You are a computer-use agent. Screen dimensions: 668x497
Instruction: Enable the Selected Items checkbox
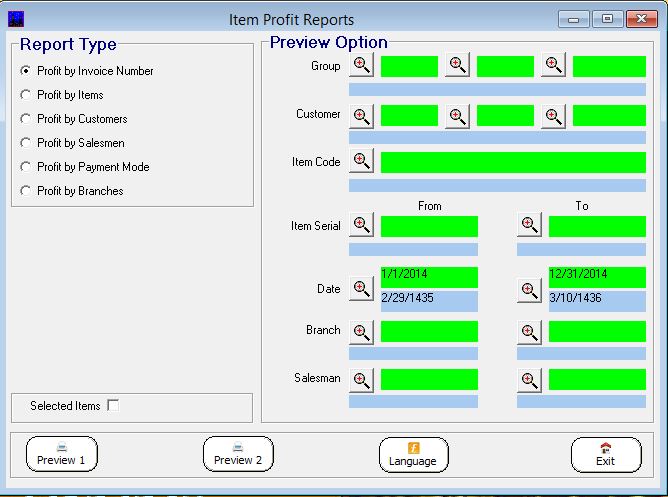coord(113,405)
